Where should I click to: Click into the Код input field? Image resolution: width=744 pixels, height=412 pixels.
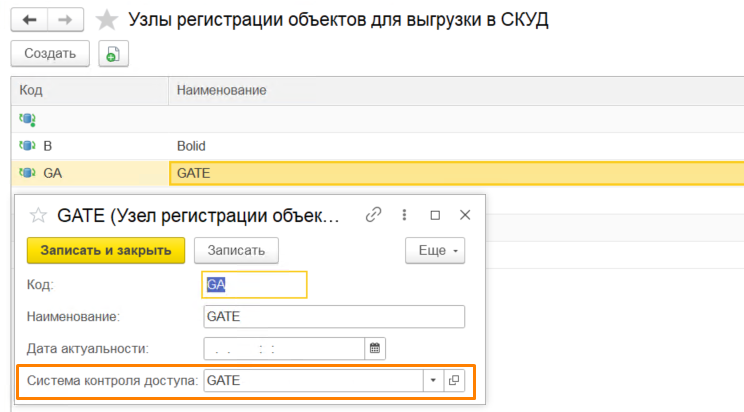(x=254, y=285)
